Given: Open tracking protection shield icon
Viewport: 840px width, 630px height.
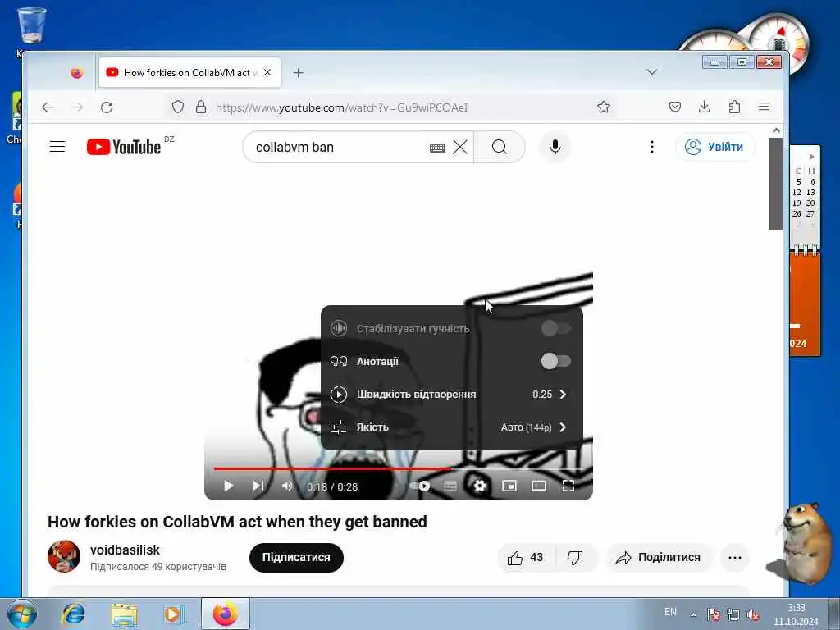Looking at the screenshot, I should 178,107.
